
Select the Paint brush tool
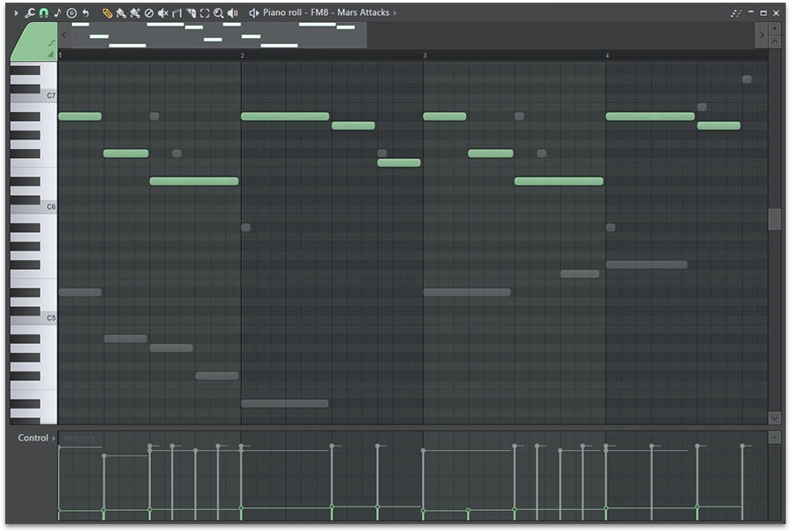click(x=122, y=12)
